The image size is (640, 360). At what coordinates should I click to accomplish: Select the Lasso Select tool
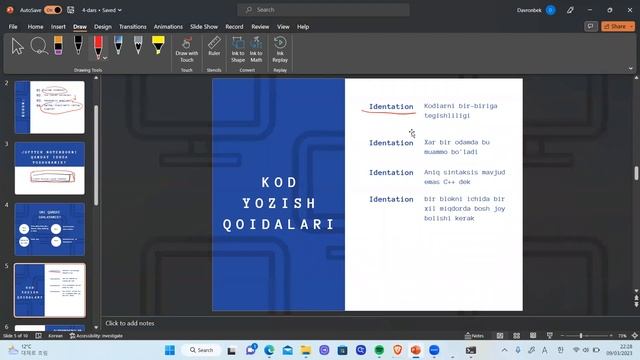39,46
